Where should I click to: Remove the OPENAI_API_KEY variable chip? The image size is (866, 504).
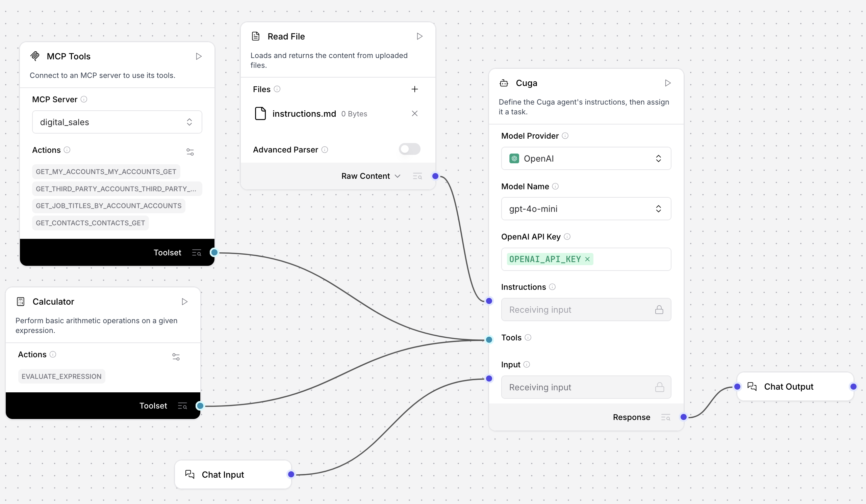pyautogui.click(x=587, y=259)
